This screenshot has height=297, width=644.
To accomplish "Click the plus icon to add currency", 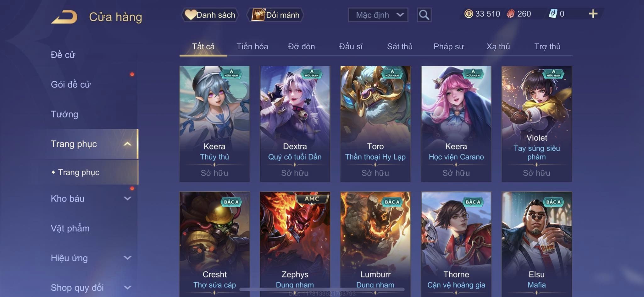I will (x=593, y=14).
